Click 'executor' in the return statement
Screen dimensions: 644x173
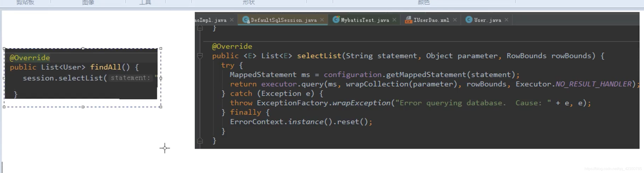(279, 84)
